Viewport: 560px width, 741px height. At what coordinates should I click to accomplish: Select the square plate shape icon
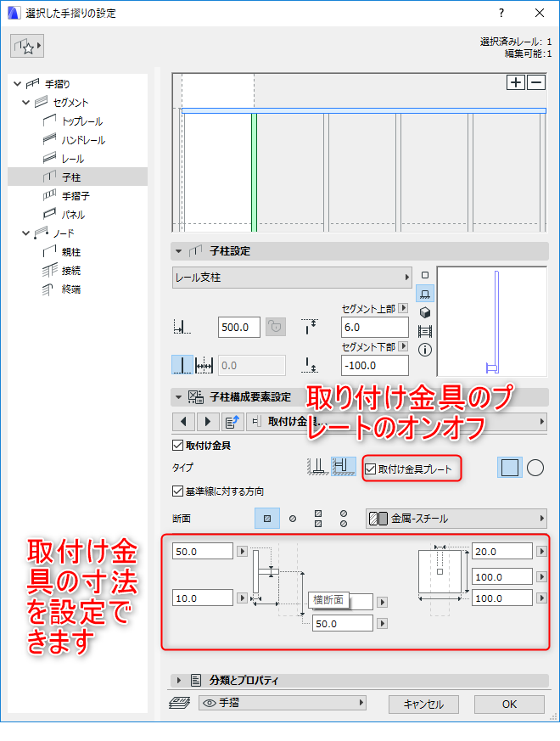pos(509,468)
